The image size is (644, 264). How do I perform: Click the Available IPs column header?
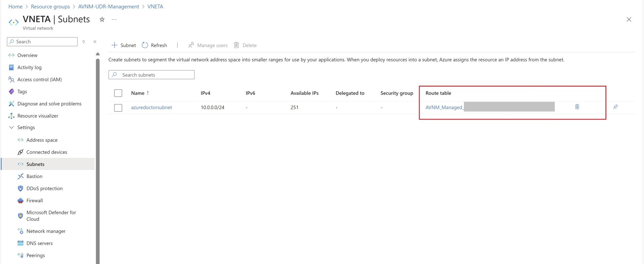click(x=305, y=93)
